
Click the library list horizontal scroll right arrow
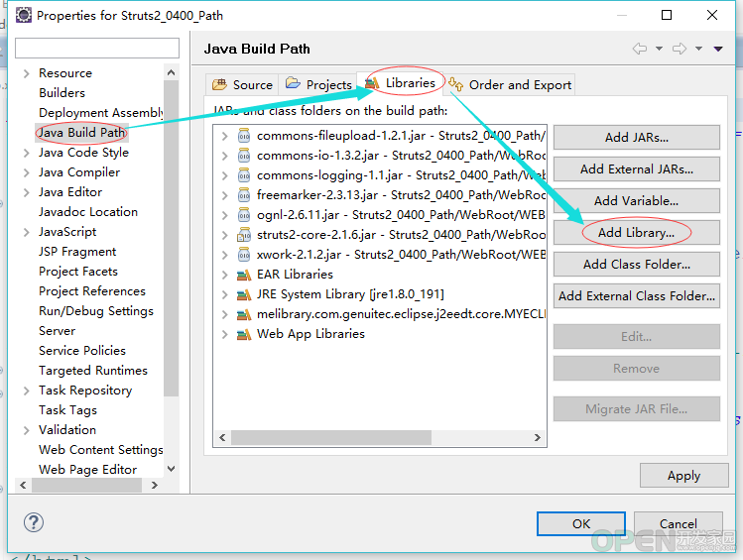tap(537, 437)
